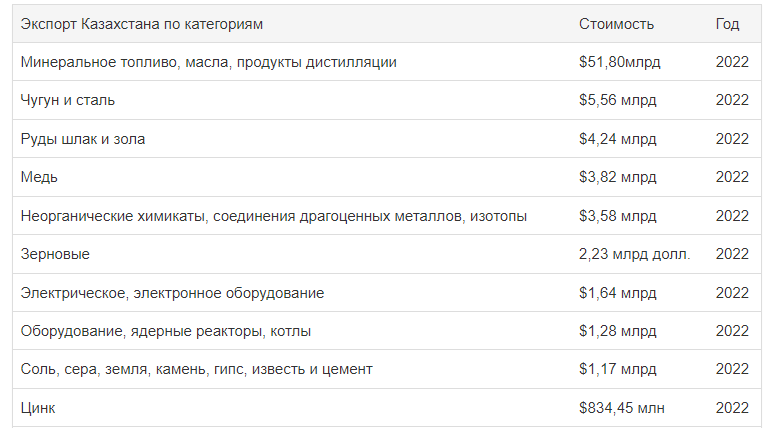Click the "$834,45 млн" value cell
The width and height of the screenshot is (776, 428).
tap(622, 408)
